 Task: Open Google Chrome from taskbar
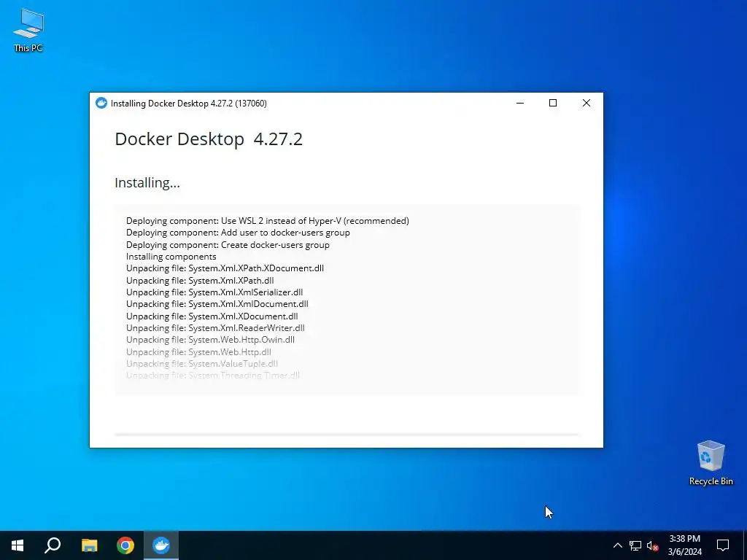125,545
